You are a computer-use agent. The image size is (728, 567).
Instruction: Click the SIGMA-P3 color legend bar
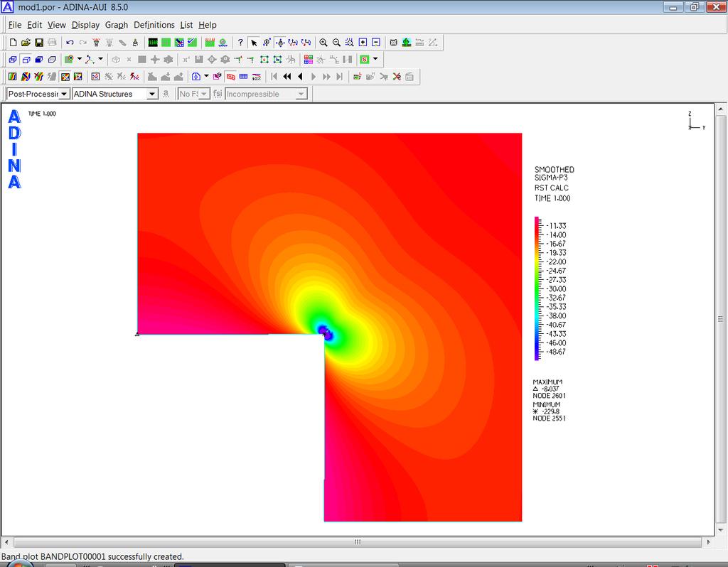coord(537,288)
